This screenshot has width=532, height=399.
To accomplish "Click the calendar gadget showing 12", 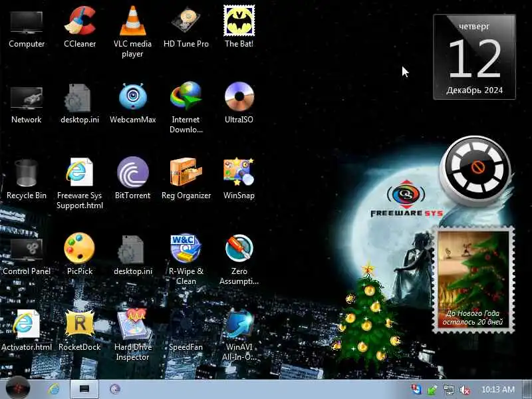I will coord(474,57).
